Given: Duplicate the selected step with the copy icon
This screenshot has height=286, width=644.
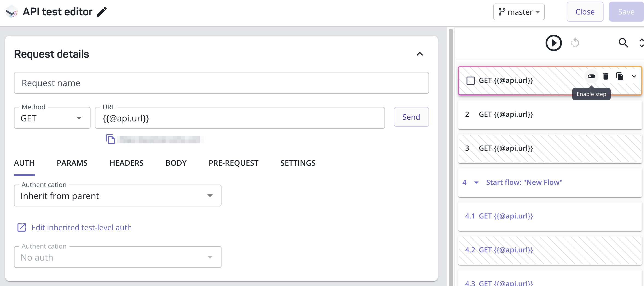Looking at the screenshot, I should (620, 76).
